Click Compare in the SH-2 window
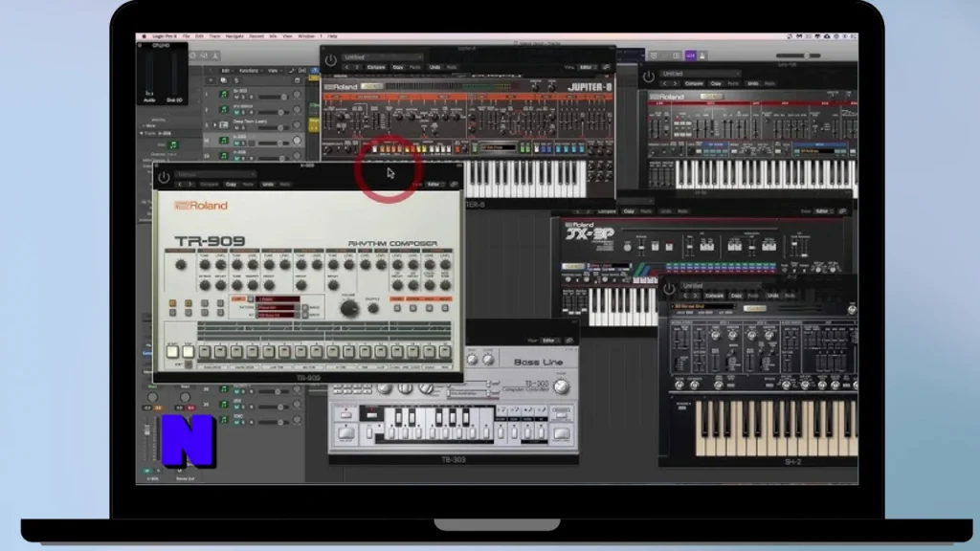The image size is (980, 551). [x=714, y=296]
